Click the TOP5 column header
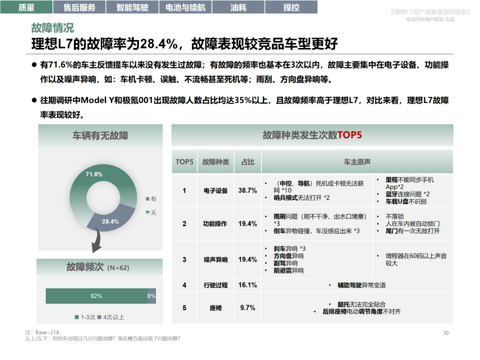480x360 pixels. click(x=185, y=162)
